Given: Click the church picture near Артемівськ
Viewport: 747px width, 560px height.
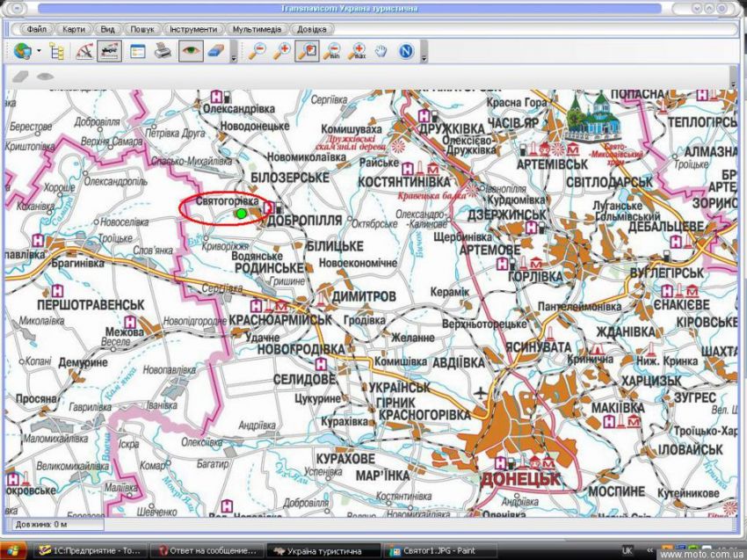Looking at the screenshot, I should tap(594, 116).
